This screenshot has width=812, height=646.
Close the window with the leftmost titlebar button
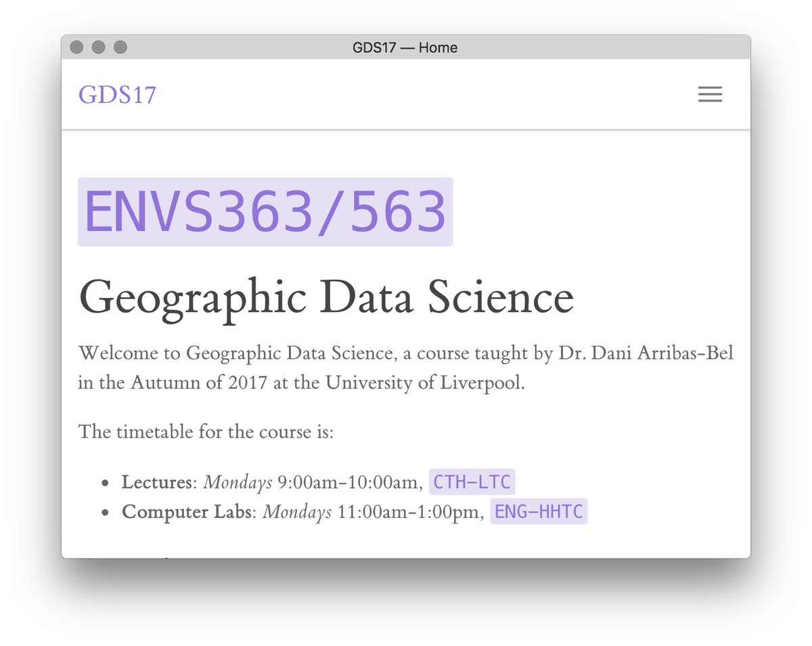click(77, 47)
